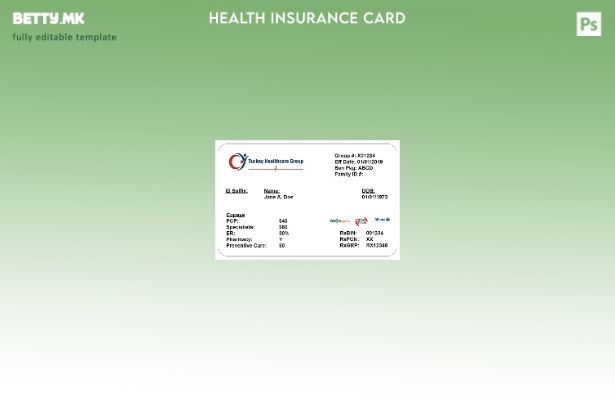This screenshot has height=400, width=615.
Task: Click the Family ID # label
Action: (x=349, y=173)
